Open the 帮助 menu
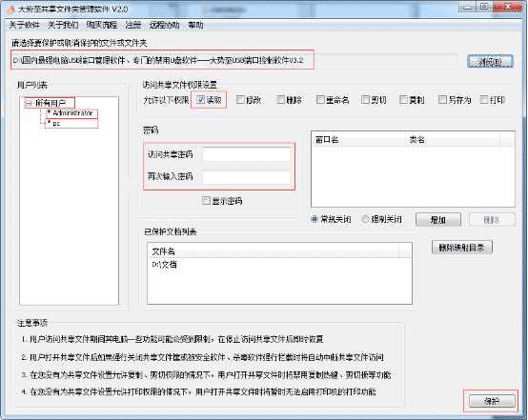 195,25
